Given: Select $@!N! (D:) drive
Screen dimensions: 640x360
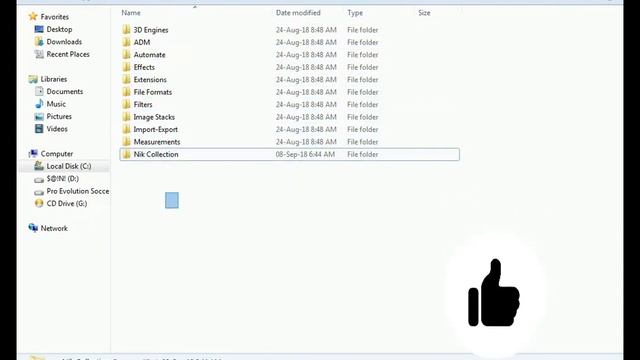Looking at the screenshot, I should [62, 178].
